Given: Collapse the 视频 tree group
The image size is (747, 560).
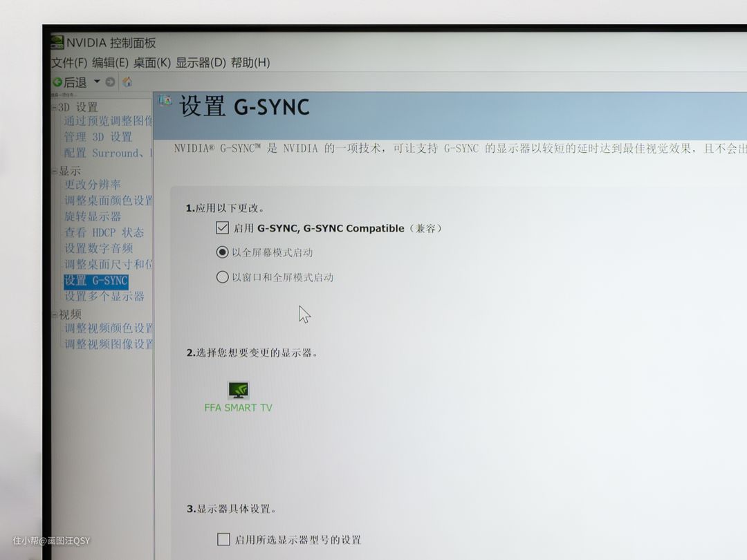Looking at the screenshot, I should (x=55, y=315).
